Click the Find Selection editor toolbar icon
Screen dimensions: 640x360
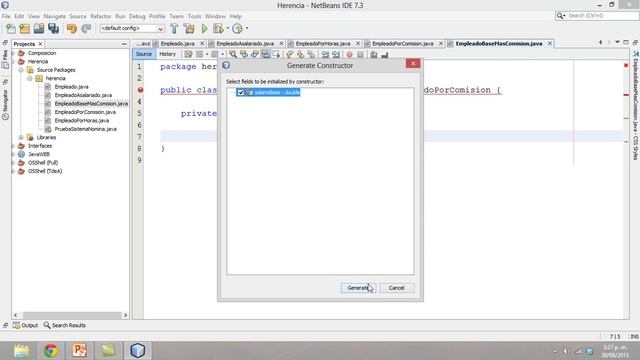coord(233,54)
